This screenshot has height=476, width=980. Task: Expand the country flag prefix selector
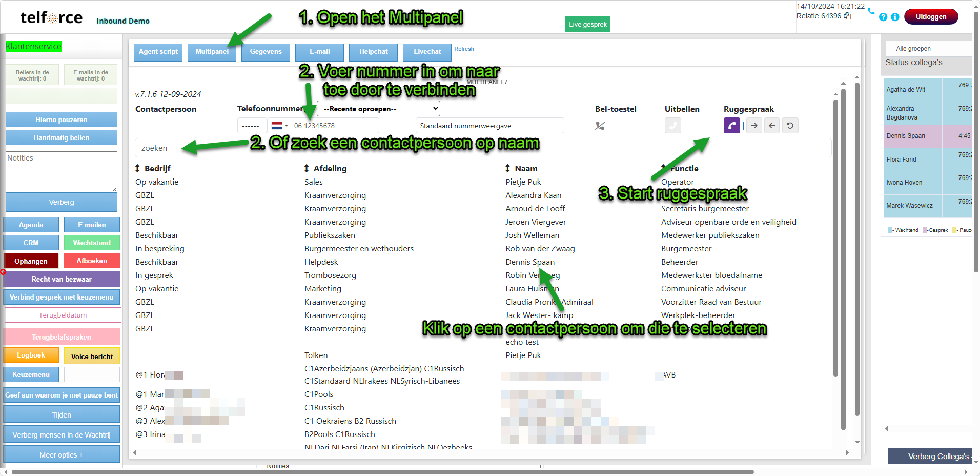(279, 126)
